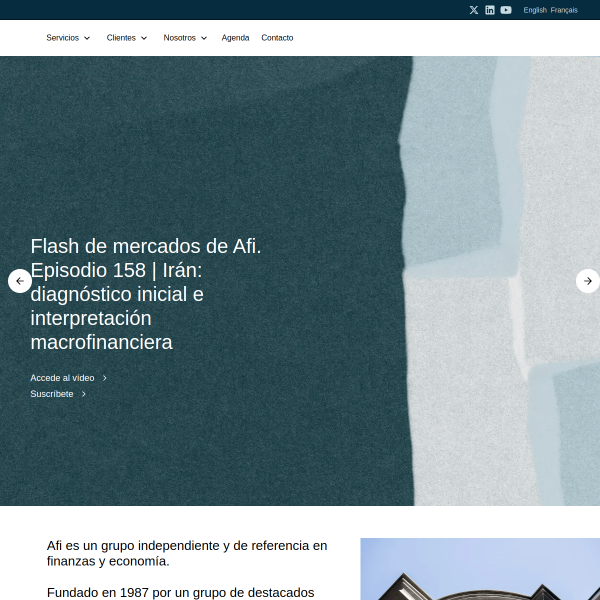Open the YouTube icon in top bar

(x=506, y=10)
